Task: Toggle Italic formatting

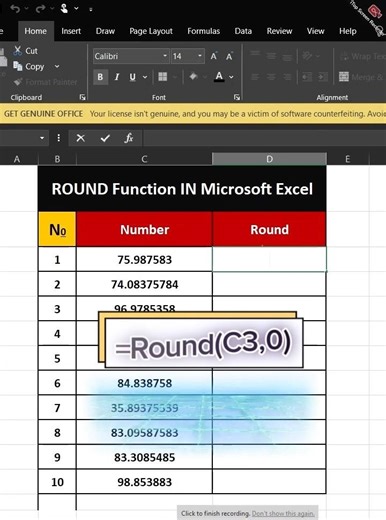Action: [x=117, y=77]
